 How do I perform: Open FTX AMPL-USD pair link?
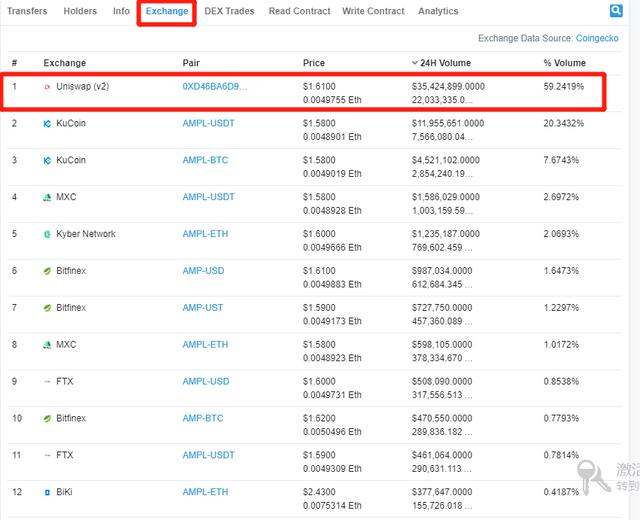(206, 381)
